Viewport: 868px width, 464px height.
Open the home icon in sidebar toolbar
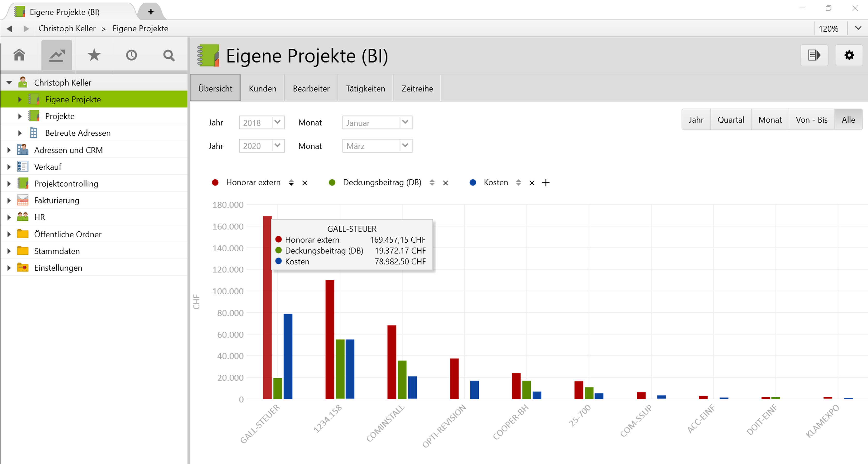(x=19, y=55)
